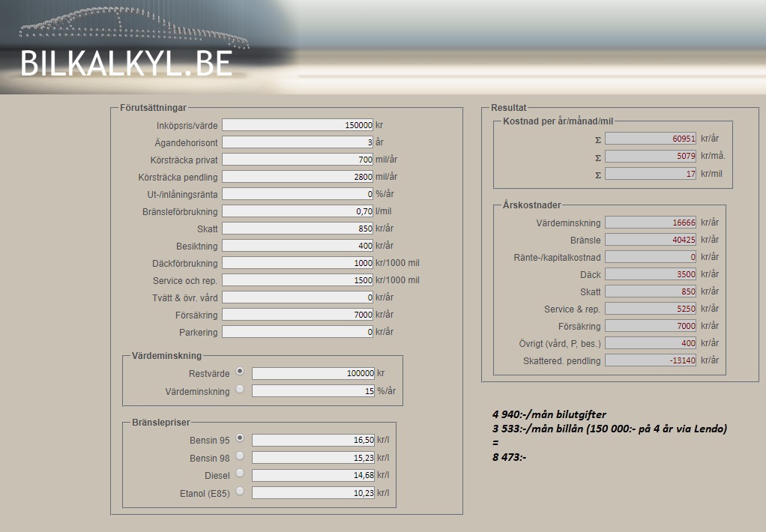Viewport: 766px width, 532px height.
Task: Click the BILKALKYL.BE logo
Action: [x=126, y=64]
